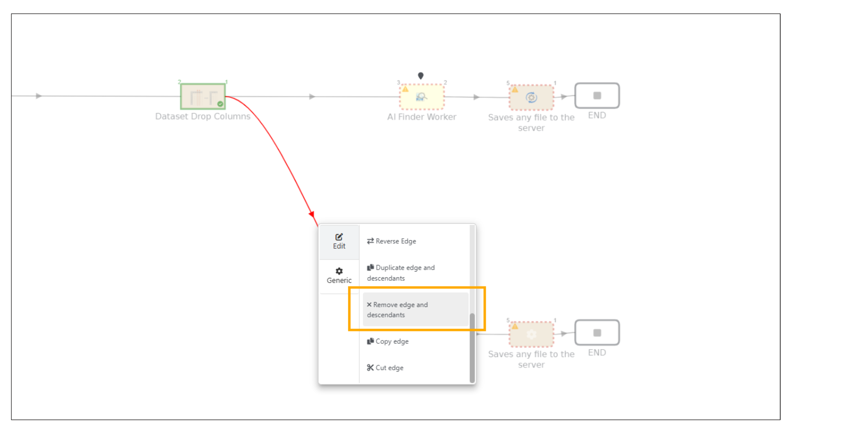This screenshot has width=868, height=423.
Task: Click the context menu scrollbar thumb
Action: (x=472, y=347)
